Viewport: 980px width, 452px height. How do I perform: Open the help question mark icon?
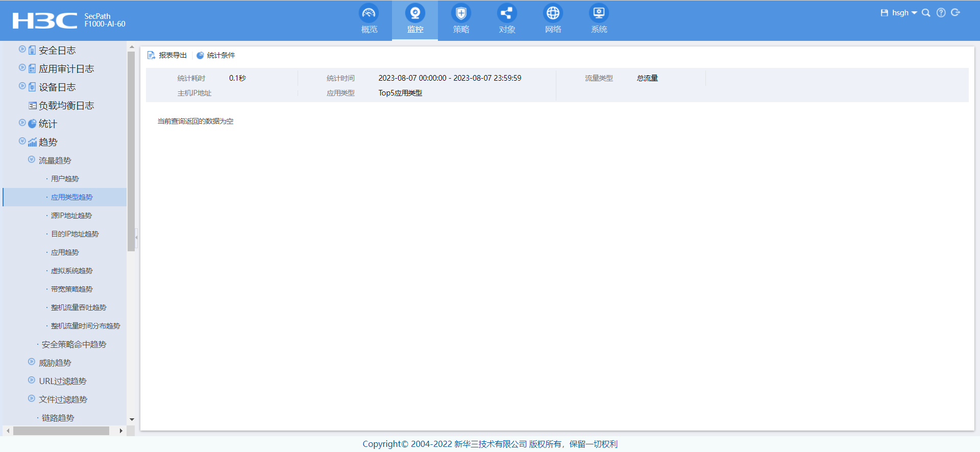click(x=941, y=13)
